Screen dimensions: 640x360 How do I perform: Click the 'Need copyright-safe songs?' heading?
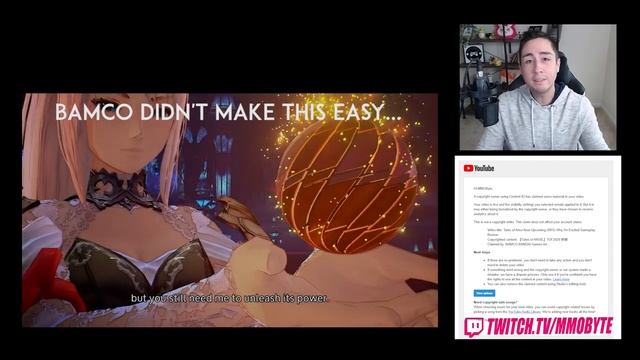pyautogui.click(x=495, y=302)
